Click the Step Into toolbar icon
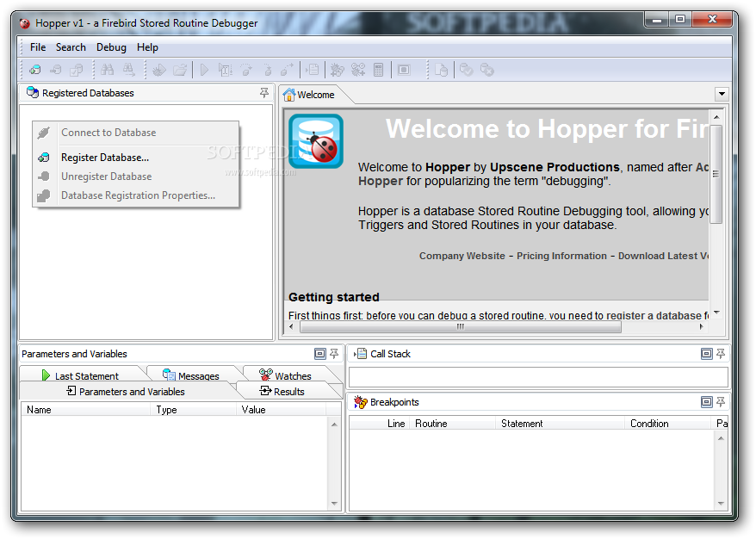Viewport: 756px width, 539px height. click(x=267, y=70)
